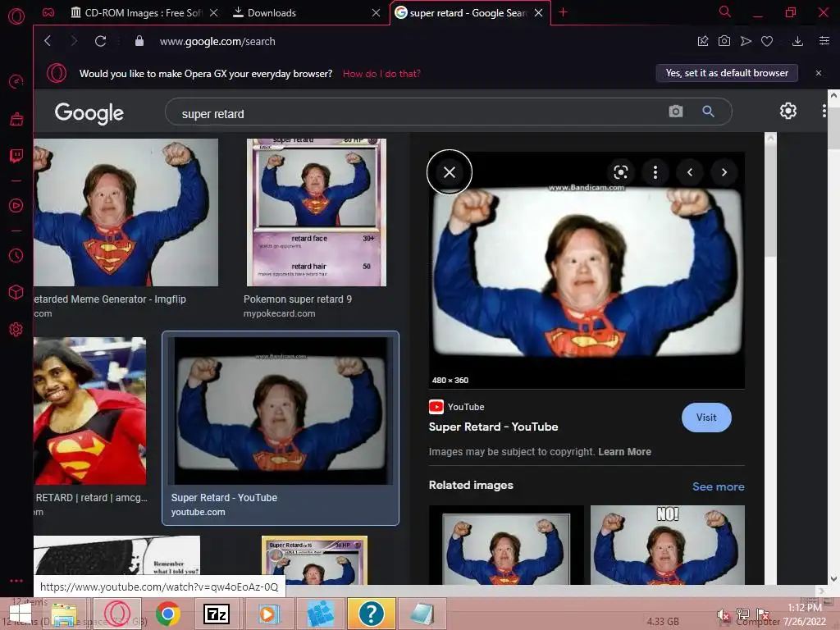Open Extensions cube icon in sidebar
The width and height of the screenshot is (840, 630).
(x=16, y=292)
